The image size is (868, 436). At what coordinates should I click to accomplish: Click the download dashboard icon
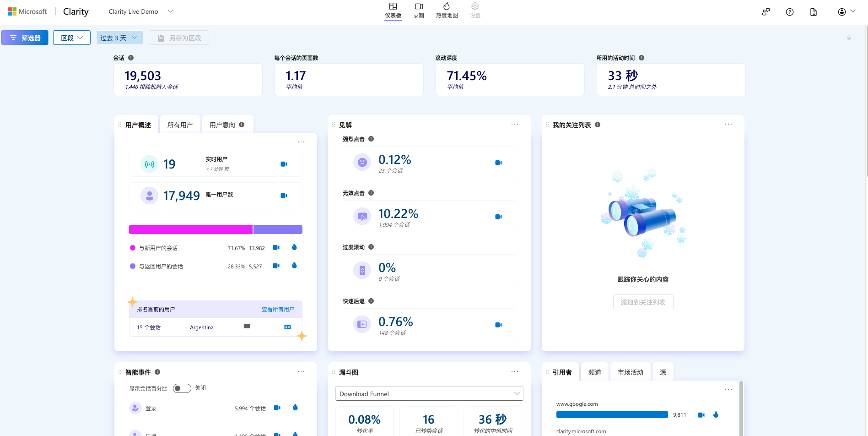[x=849, y=38]
